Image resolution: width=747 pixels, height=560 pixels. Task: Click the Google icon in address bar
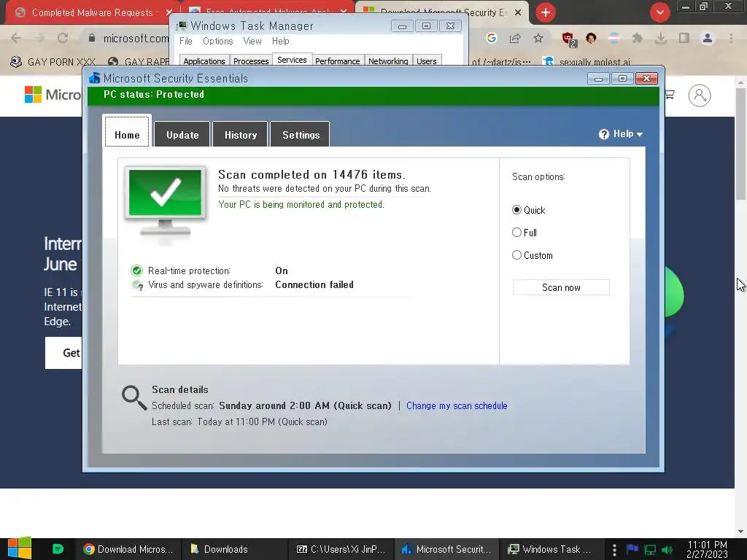[491, 38]
